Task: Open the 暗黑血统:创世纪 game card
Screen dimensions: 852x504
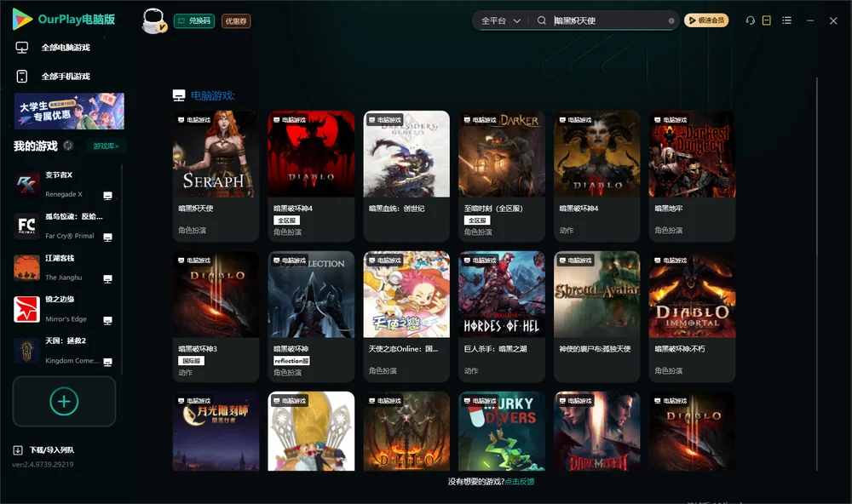Action: click(406, 176)
